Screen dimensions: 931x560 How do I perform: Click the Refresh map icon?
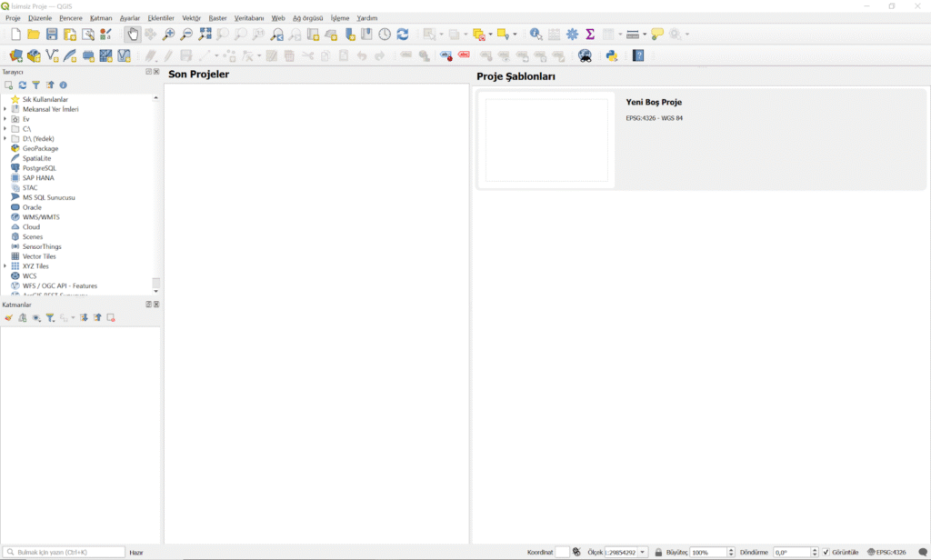pos(403,35)
